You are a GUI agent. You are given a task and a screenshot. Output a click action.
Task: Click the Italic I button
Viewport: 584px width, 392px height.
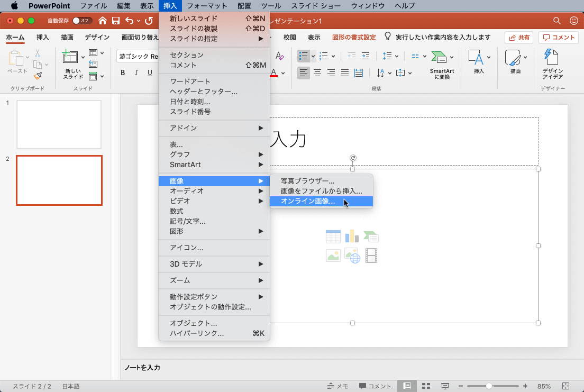pyautogui.click(x=136, y=72)
